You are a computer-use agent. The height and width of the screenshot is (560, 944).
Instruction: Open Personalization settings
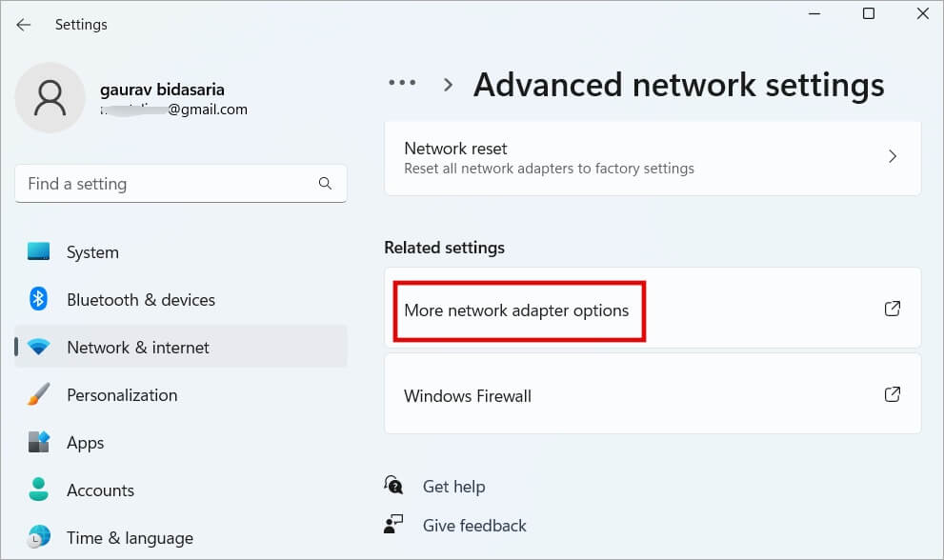[x=181, y=395]
